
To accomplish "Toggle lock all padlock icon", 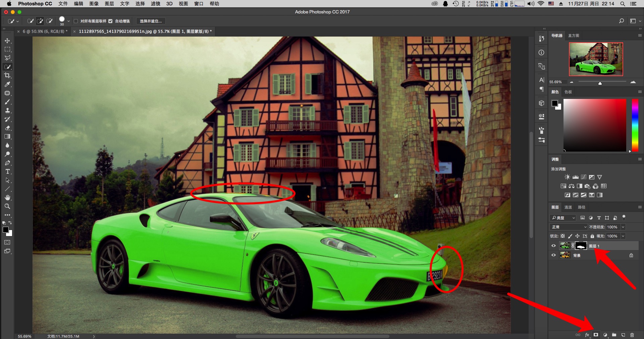I will tap(592, 236).
